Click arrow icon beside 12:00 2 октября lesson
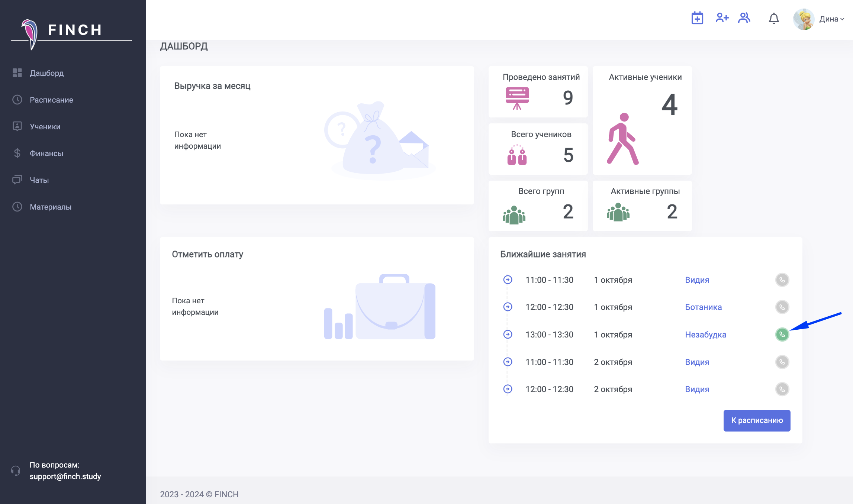853x504 pixels. coord(508,389)
